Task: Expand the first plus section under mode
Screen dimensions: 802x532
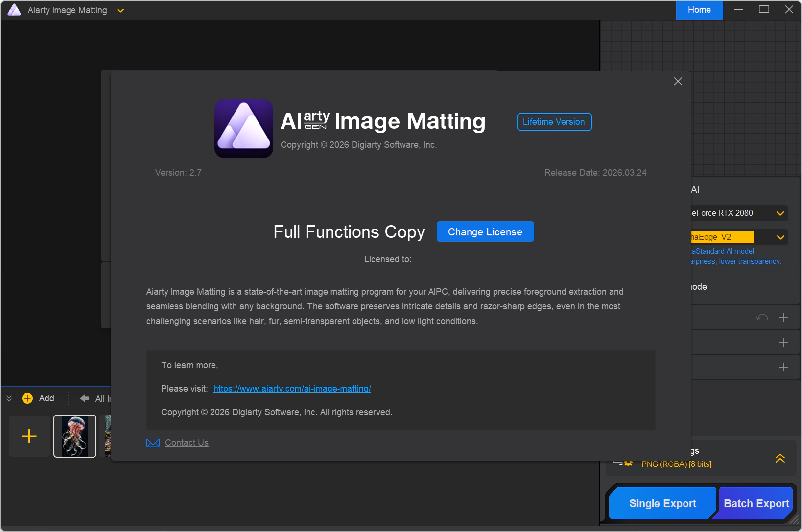Action: [783, 317]
